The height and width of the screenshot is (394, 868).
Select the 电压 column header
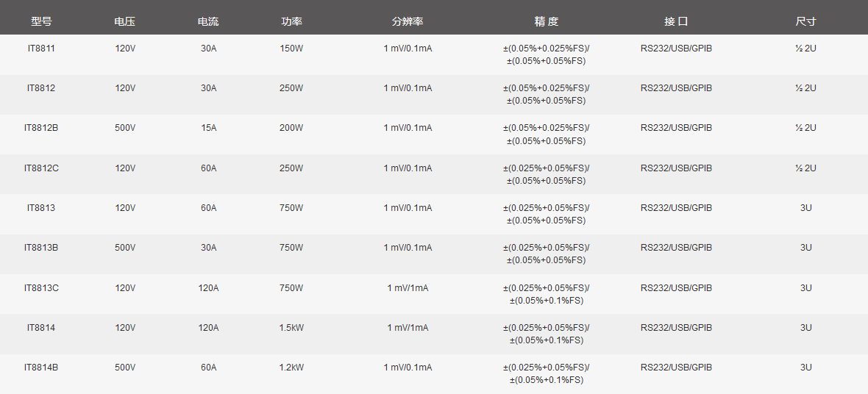tap(125, 21)
